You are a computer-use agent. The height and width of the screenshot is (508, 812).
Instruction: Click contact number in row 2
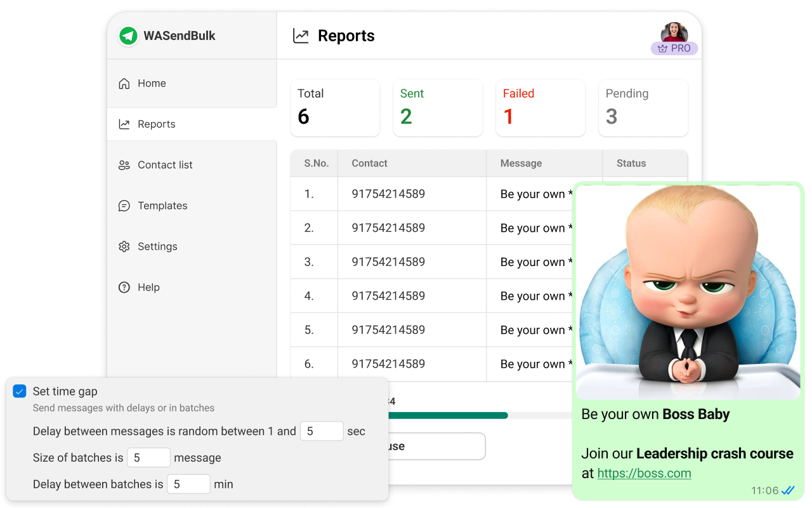point(388,228)
